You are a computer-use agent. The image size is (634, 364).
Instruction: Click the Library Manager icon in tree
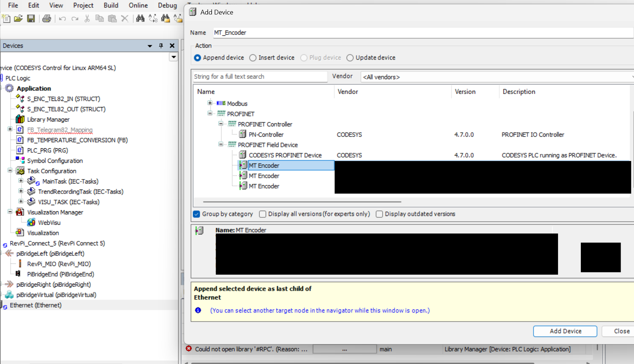[20, 119]
